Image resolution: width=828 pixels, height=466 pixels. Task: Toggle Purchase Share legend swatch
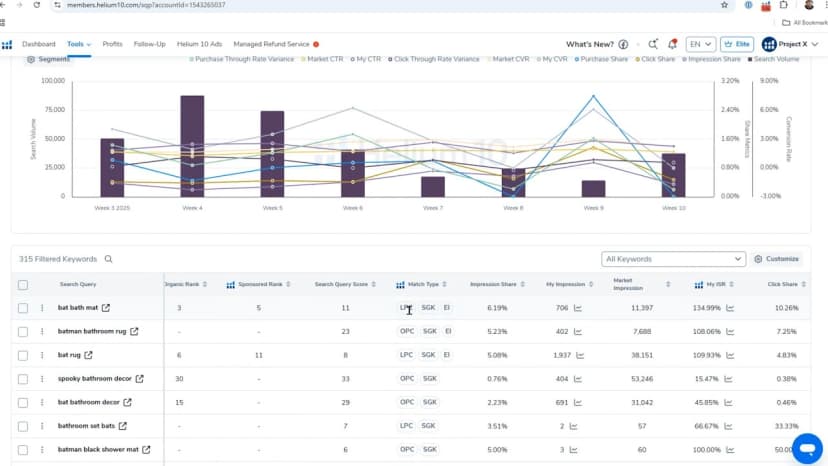[x=577, y=59]
